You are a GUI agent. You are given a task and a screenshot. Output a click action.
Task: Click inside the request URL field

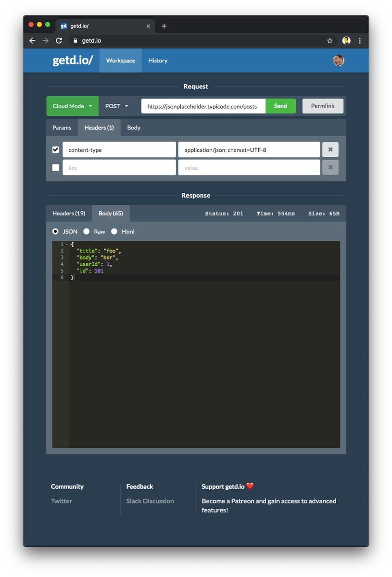point(202,106)
